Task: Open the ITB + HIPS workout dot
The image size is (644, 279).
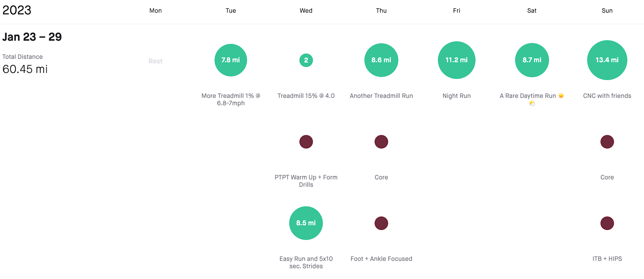Action: [607, 223]
